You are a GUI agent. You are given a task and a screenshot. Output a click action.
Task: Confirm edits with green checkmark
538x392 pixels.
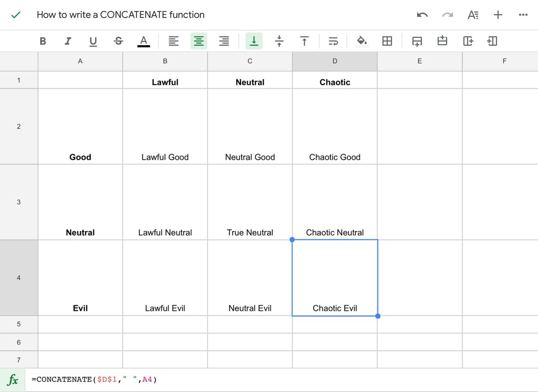pos(15,15)
